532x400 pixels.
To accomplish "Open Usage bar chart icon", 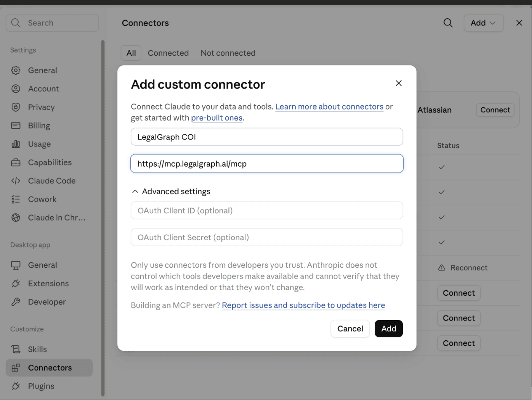I will [16, 144].
